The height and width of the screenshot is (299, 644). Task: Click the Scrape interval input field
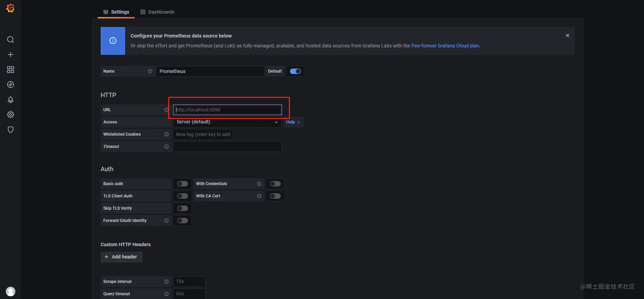[x=189, y=282]
